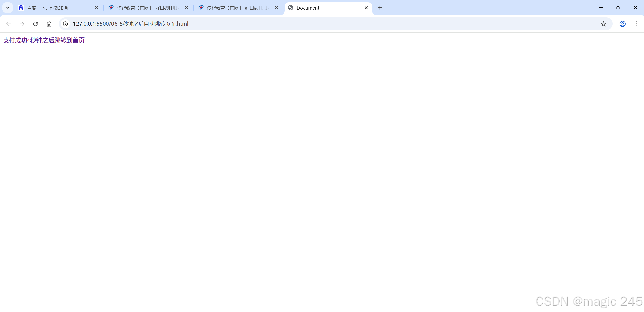644x312 pixels.
Task: View site information icon in address bar
Action: 65,24
